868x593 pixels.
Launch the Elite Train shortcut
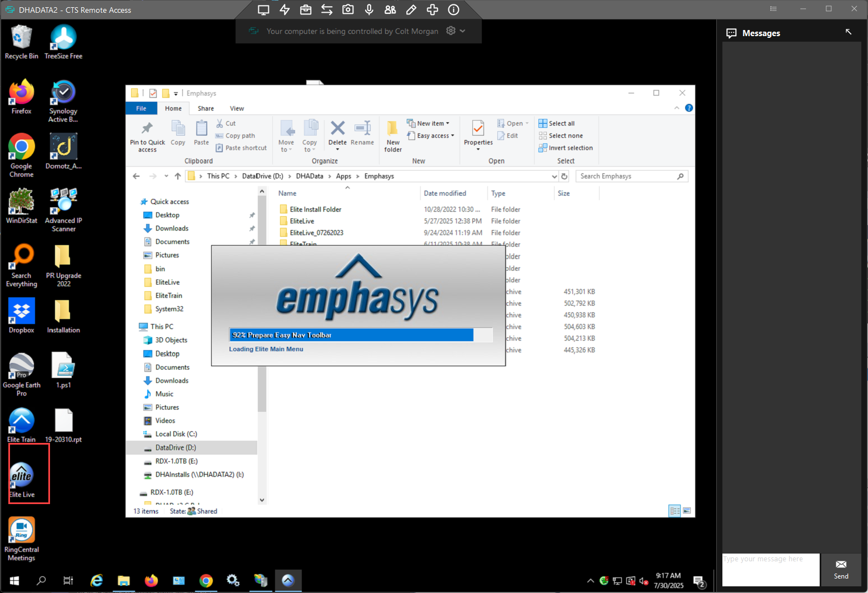point(21,425)
